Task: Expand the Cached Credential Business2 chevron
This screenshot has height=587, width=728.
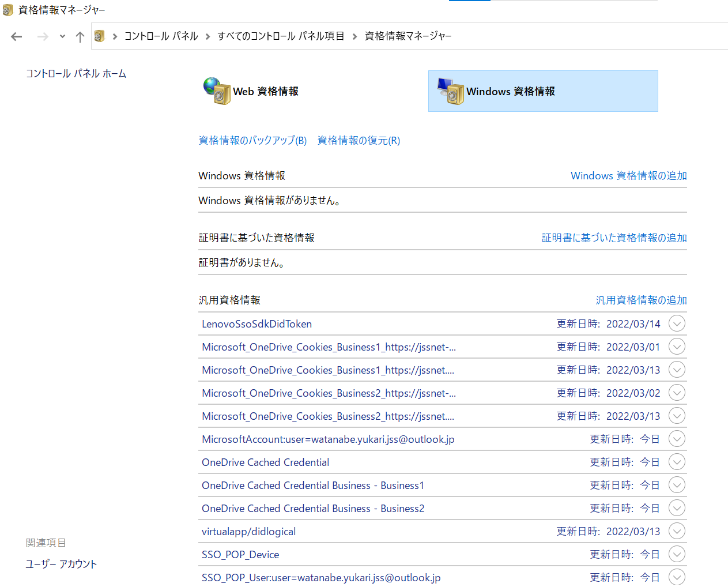Action: point(677,508)
